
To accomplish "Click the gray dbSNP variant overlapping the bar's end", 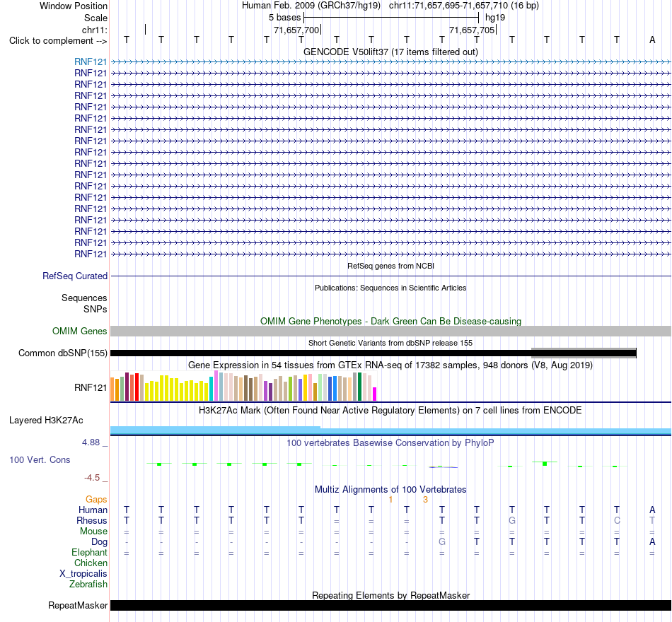I will 584,353.
